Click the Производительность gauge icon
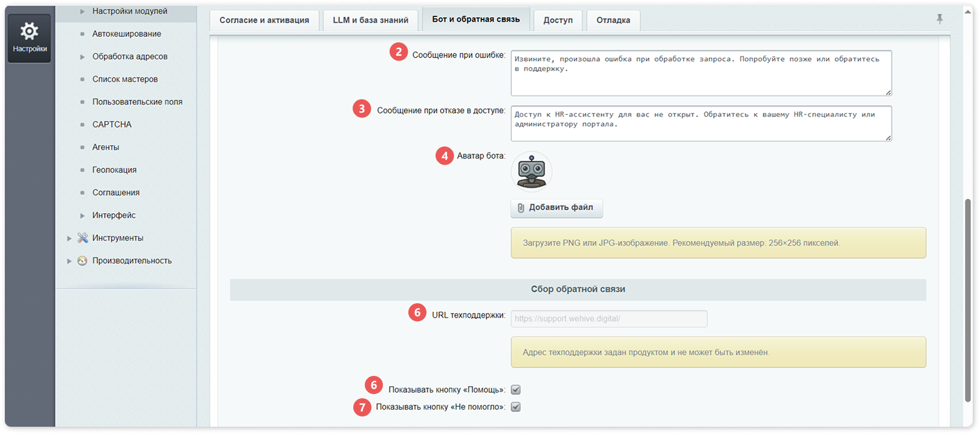The image size is (980, 434). coord(83,261)
